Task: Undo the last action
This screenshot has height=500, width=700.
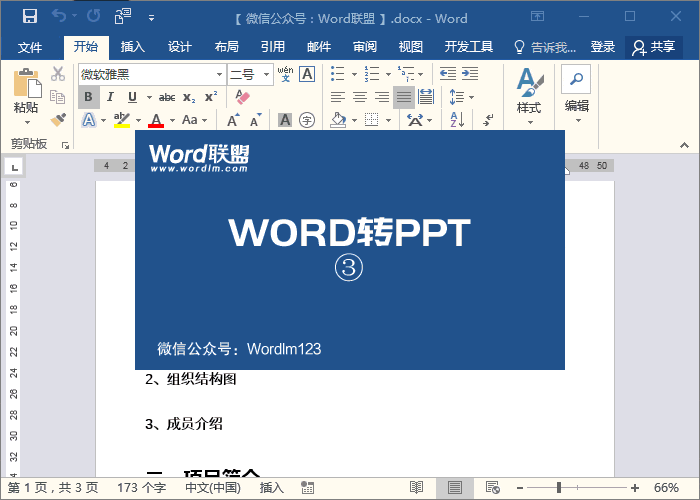Action: click(58, 17)
